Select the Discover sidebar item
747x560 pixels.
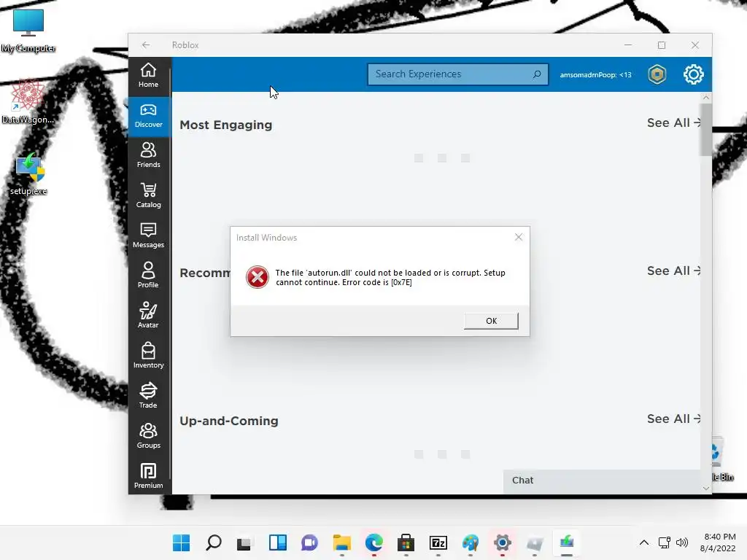(x=148, y=116)
